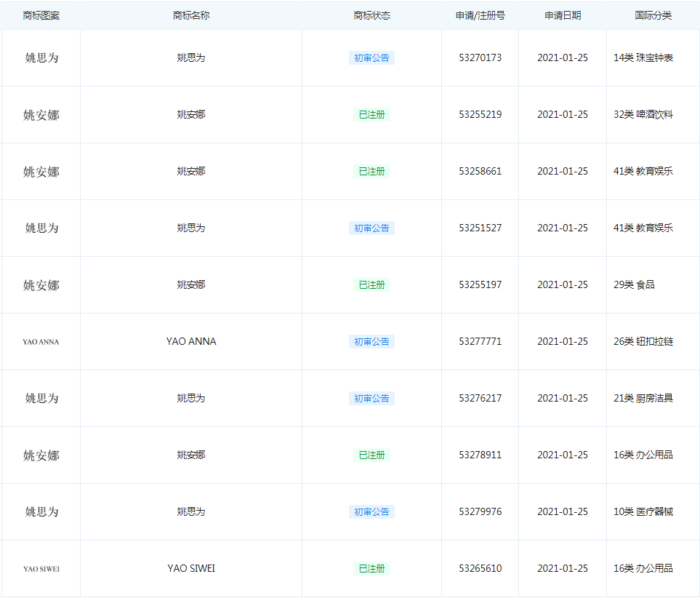Select registration number 53277771
This screenshot has height=598, width=700.
click(x=480, y=341)
